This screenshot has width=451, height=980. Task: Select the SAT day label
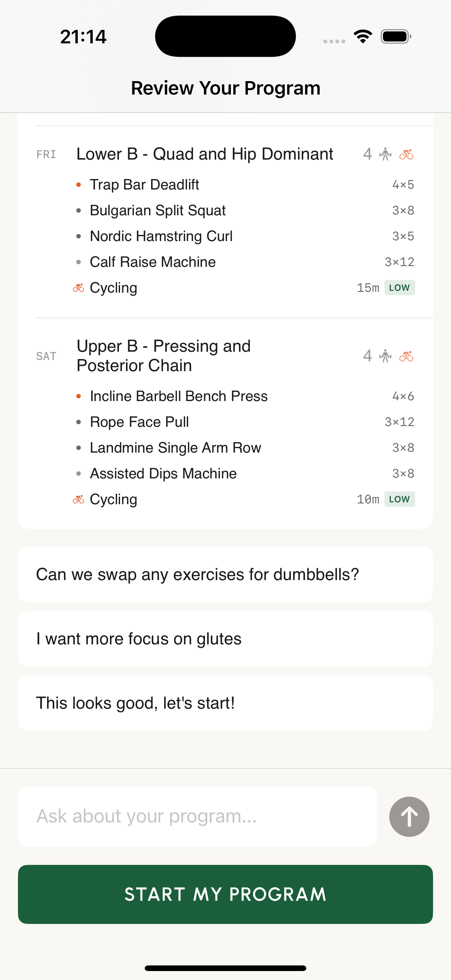coord(46,356)
